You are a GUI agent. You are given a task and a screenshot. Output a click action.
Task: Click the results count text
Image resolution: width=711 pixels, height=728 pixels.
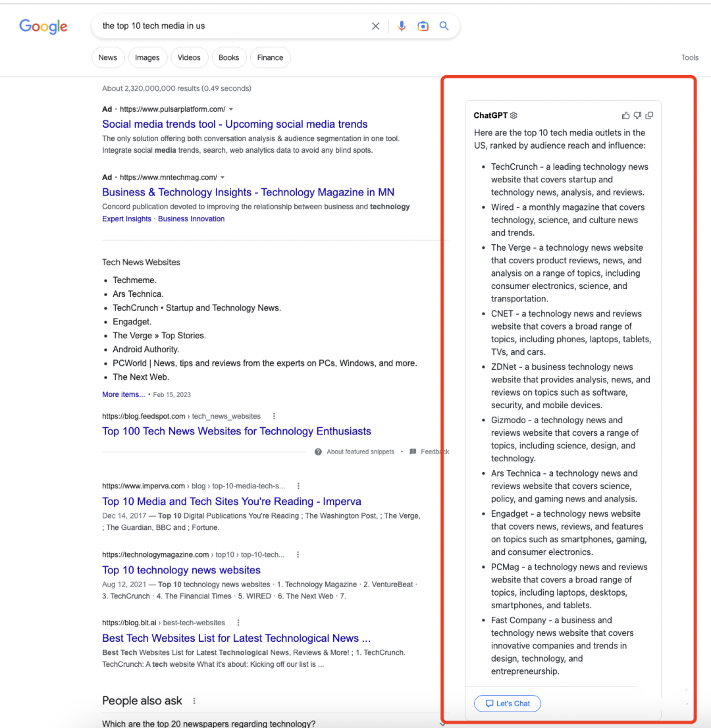coord(176,88)
